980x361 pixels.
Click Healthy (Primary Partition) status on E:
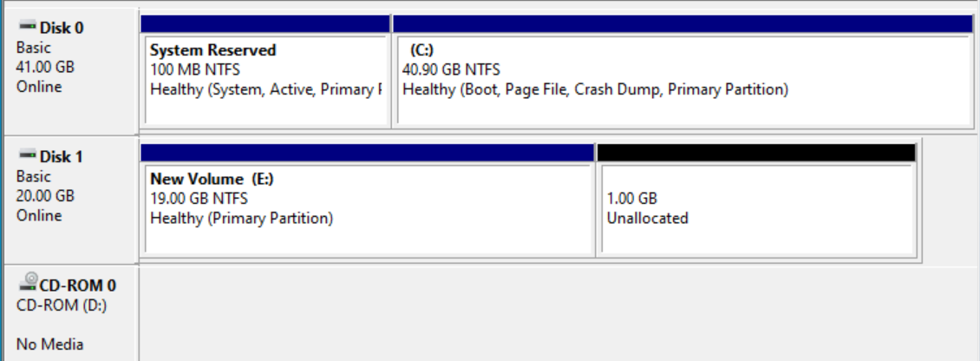[242, 219]
